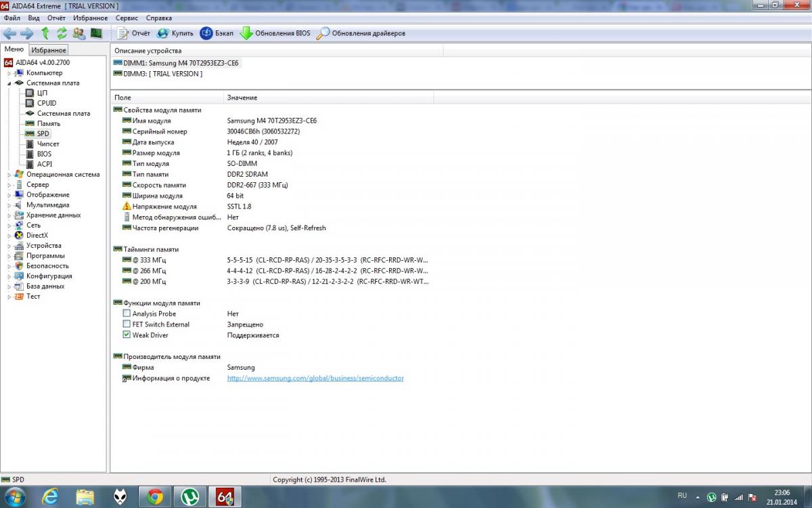Open the Samsung semiconductor product link

(315, 378)
